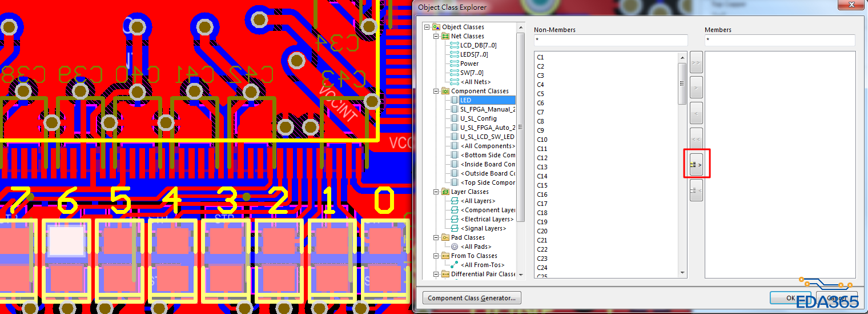
Task: Select the <All Pads> entry
Action: [x=476, y=247]
